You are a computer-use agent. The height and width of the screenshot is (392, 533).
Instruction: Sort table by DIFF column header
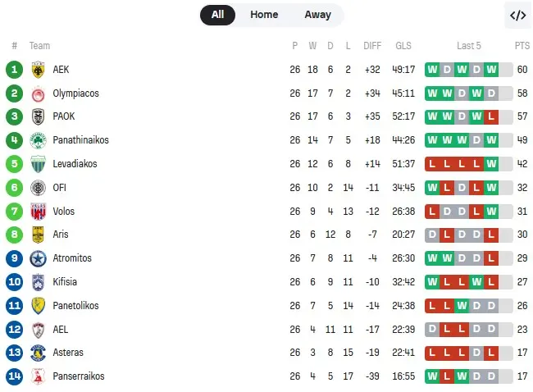point(371,46)
